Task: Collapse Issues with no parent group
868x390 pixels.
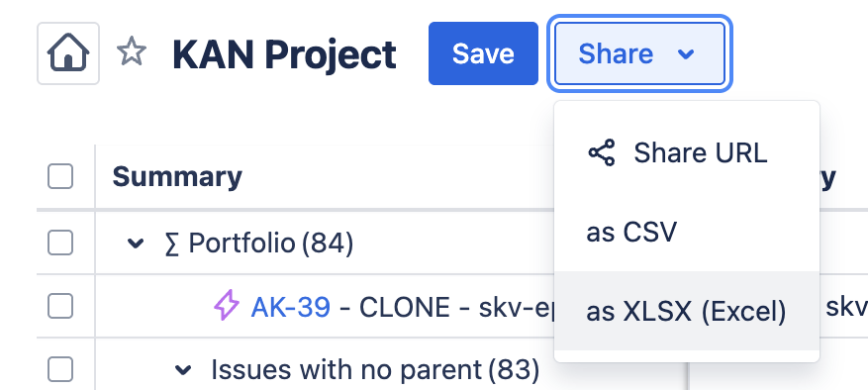Action: [183, 370]
